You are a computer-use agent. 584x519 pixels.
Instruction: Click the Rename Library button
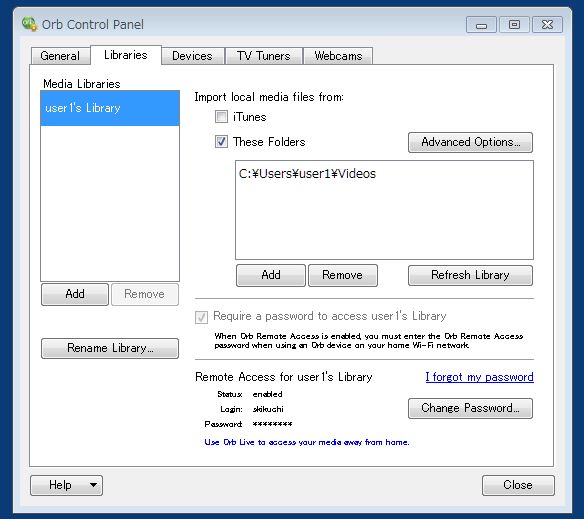110,348
